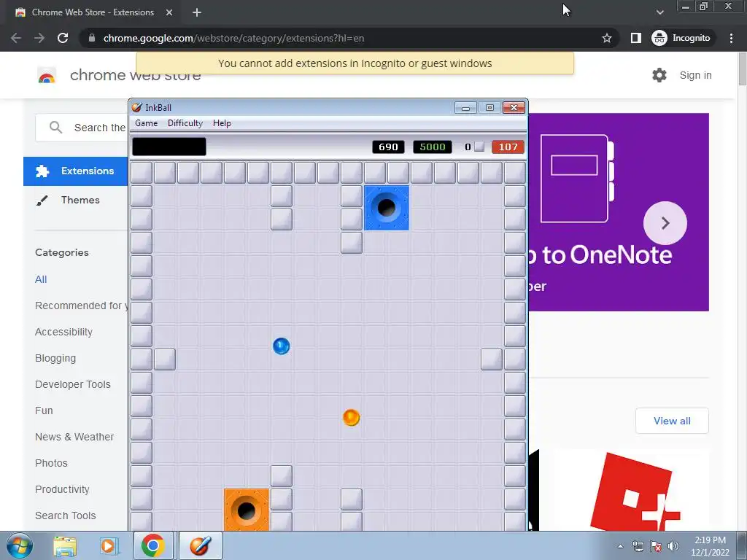Open Windows Media Player from taskbar
This screenshot has height=560, width=747.
click(108, 545)
